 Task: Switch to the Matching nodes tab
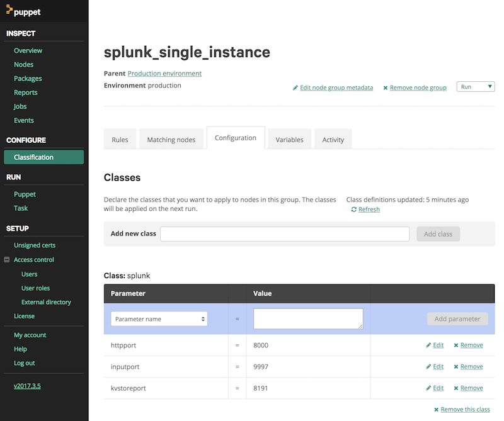coord(171,140)
